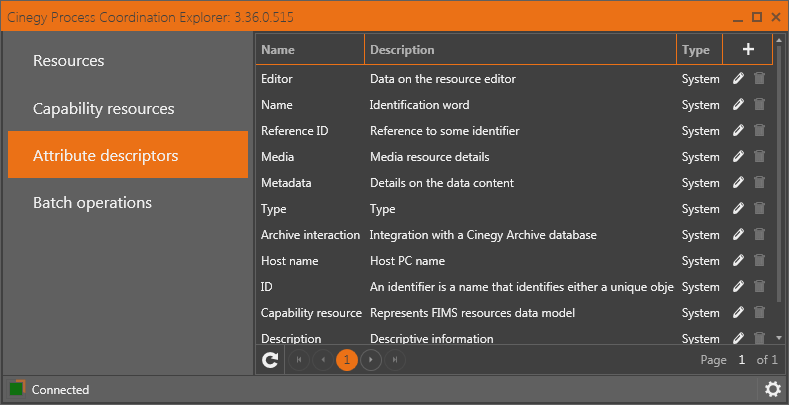Image resolution: width=789 pixels, height=405 pixels.
Task: Select the 'Editor' name cell
Action: coord(277,79)
